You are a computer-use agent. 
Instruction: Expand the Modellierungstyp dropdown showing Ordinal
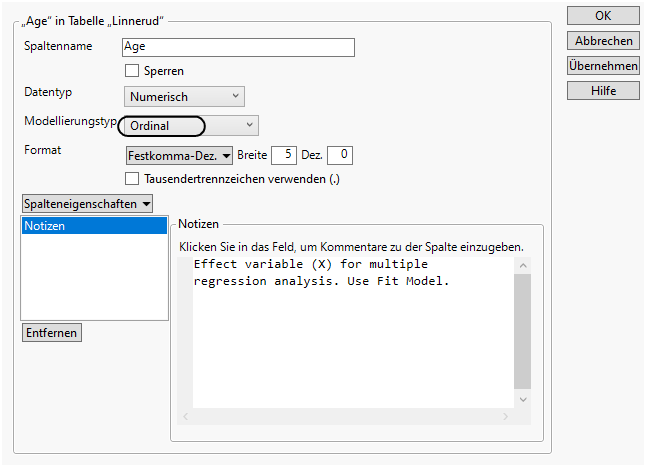[x=189, y=125]
